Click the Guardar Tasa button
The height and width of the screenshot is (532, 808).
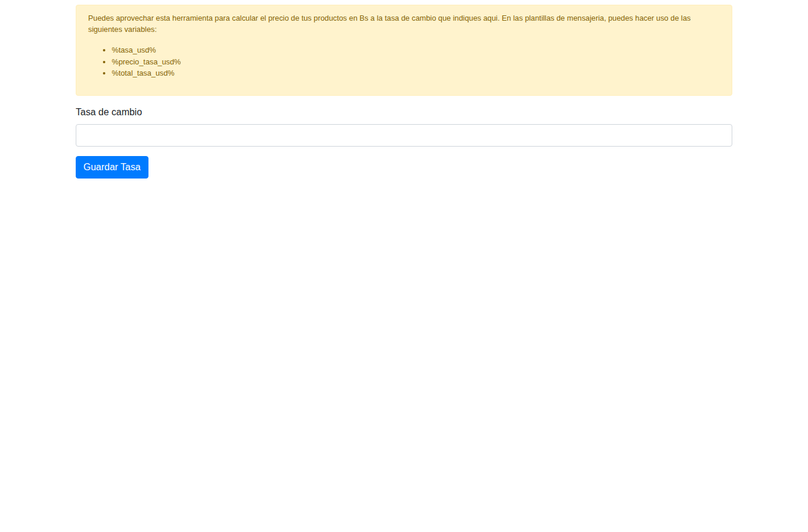coord(112,167)
